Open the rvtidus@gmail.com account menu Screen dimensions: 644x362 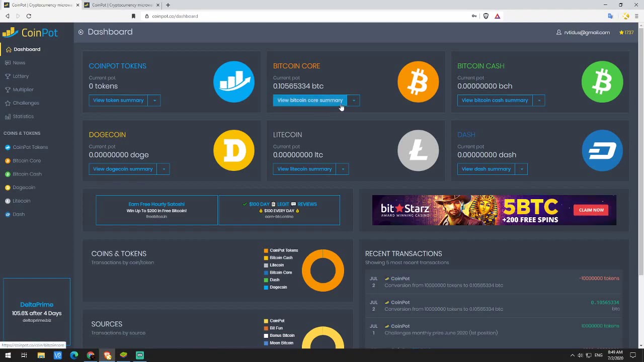[583, 33]
